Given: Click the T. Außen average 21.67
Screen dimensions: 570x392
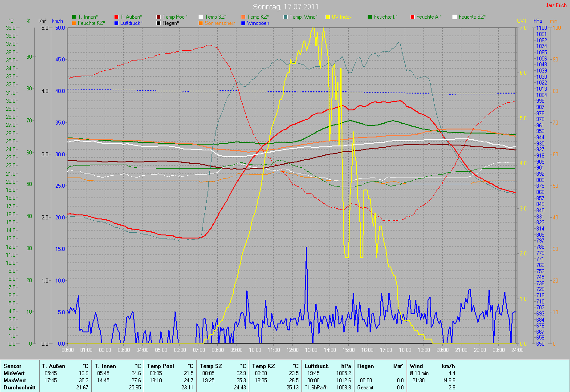Looking at the screenshot, I should pos(82,388).
